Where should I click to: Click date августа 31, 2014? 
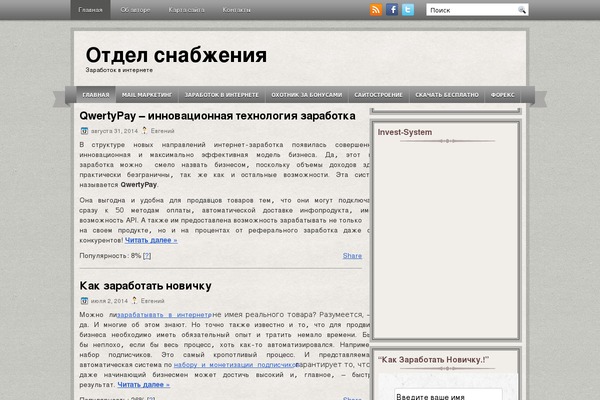114,131
